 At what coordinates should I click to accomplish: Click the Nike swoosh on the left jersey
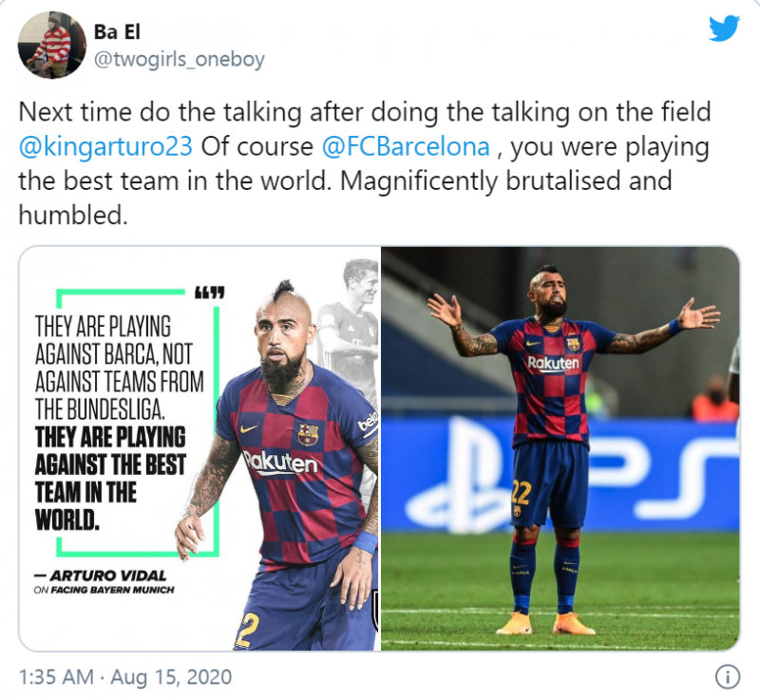coord(249,428)
